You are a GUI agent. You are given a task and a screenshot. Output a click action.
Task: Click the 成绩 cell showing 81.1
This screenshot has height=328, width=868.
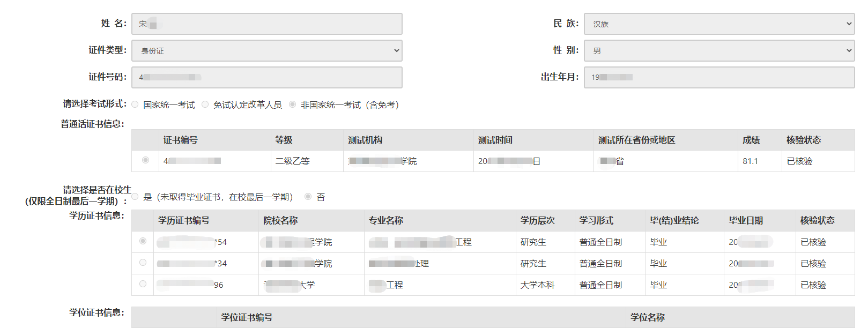click(x=750, y=161)
